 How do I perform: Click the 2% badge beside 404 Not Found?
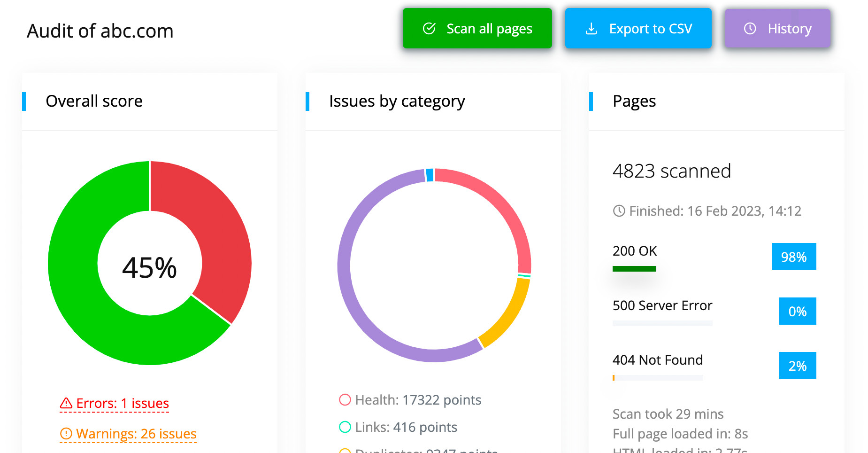click(797, 365)
